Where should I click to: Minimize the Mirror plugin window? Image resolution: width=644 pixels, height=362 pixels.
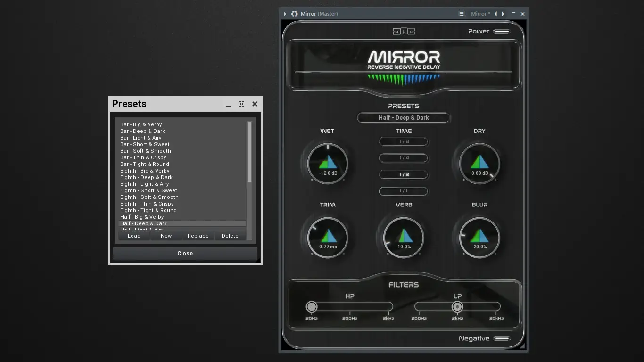(x=513, y=14)
